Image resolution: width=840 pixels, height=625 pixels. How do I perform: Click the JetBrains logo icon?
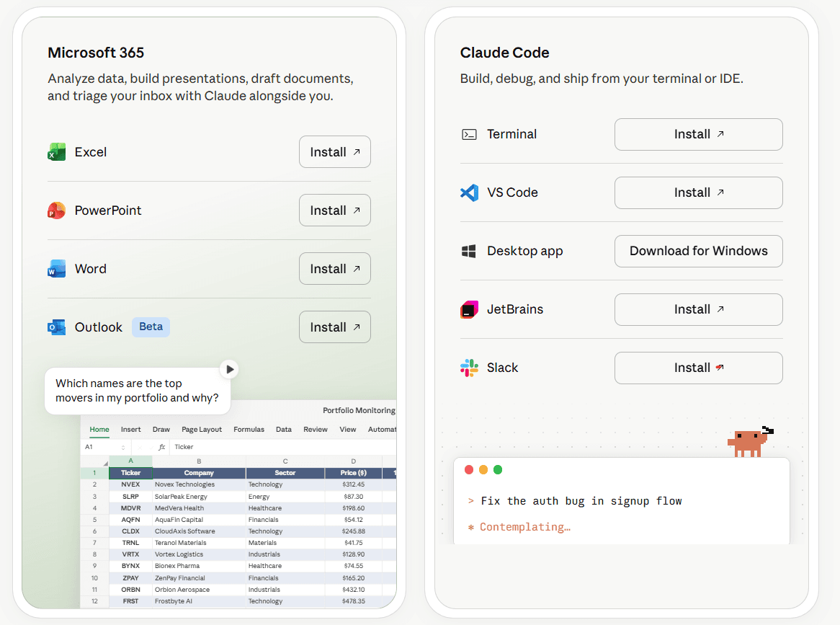point(469,310)
